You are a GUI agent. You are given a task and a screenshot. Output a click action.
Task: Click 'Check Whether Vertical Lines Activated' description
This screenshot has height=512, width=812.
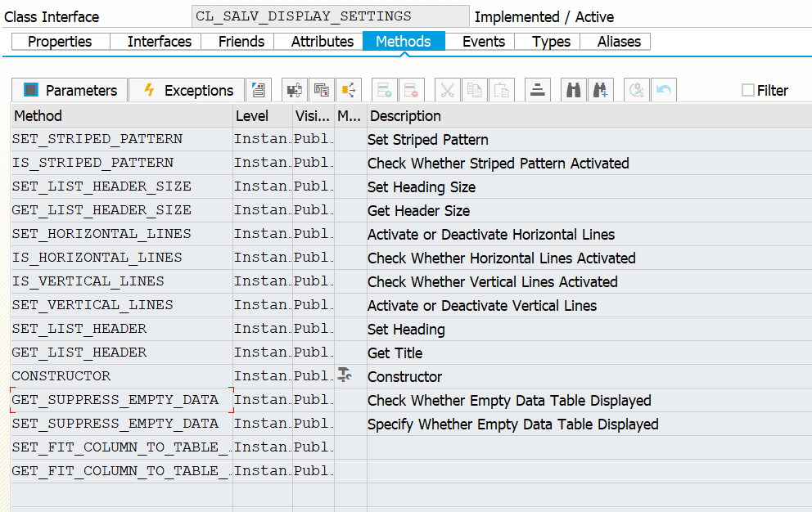(x=493, y=282)
